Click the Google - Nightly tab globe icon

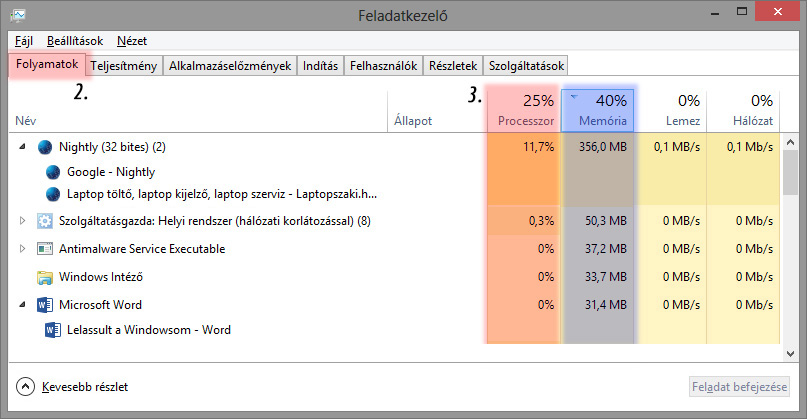click(x=53, y=171)
